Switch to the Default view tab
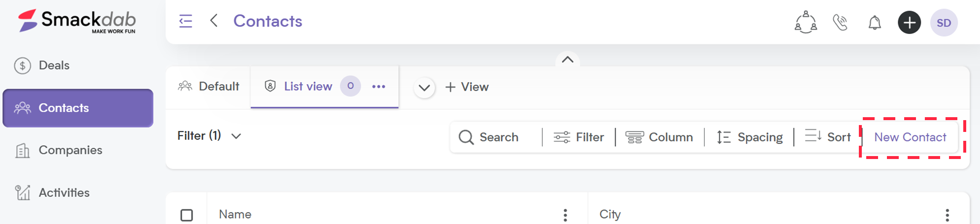980x224 pixels. (209, 87)
